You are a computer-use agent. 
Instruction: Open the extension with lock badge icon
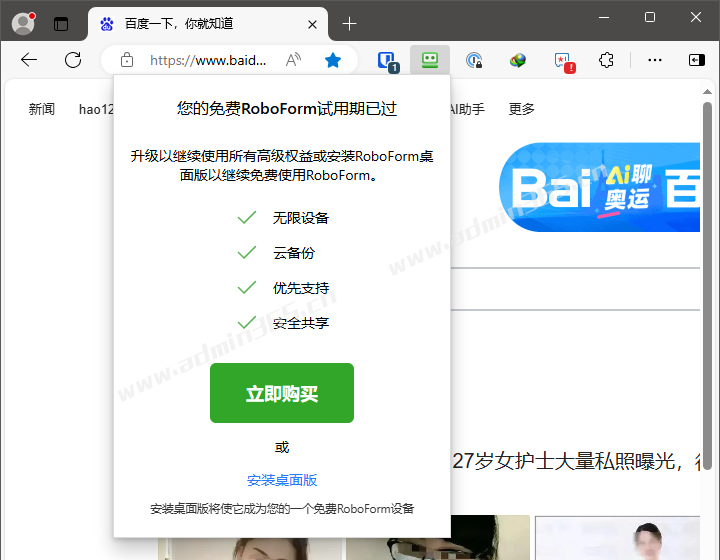point(474,60)
